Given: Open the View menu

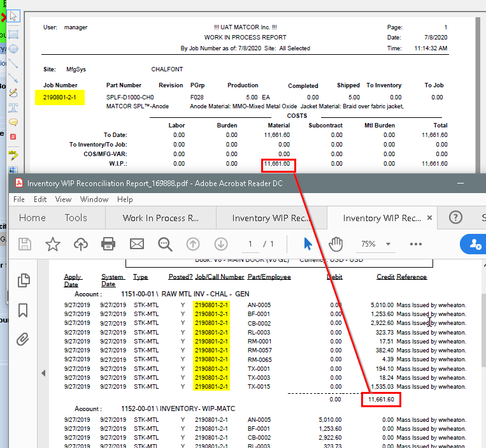Looking at the screenshot, I should point(63,199).
